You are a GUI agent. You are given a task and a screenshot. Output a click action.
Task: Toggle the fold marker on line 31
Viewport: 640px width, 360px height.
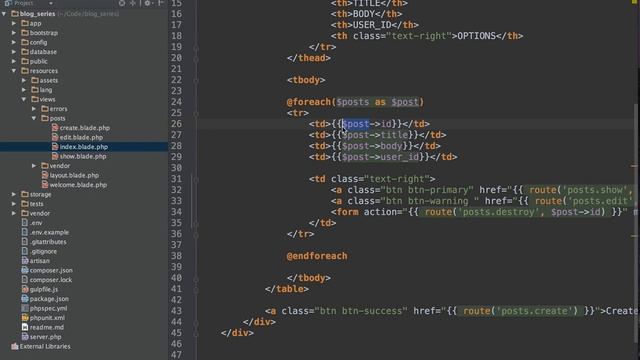click(x=196, y=179)
